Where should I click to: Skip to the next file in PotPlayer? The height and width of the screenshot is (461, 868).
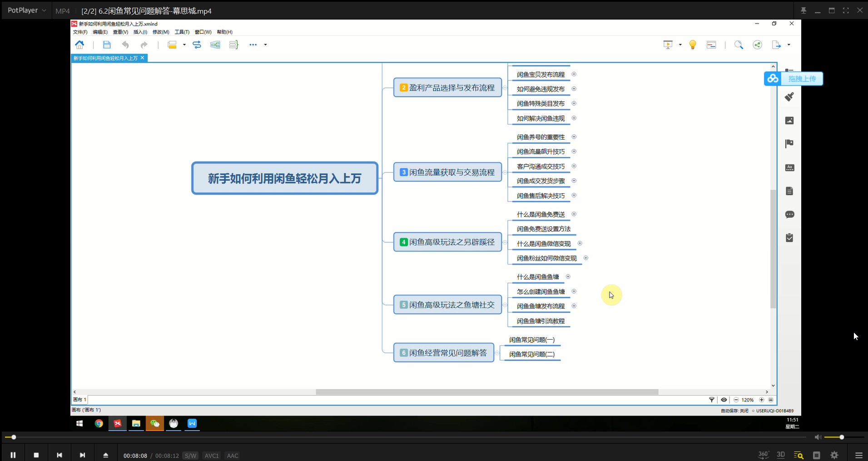tap(82, 455)
